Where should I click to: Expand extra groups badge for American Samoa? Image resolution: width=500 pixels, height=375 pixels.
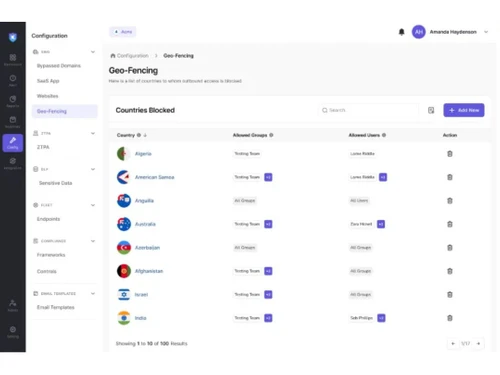(x=268, y=177)
